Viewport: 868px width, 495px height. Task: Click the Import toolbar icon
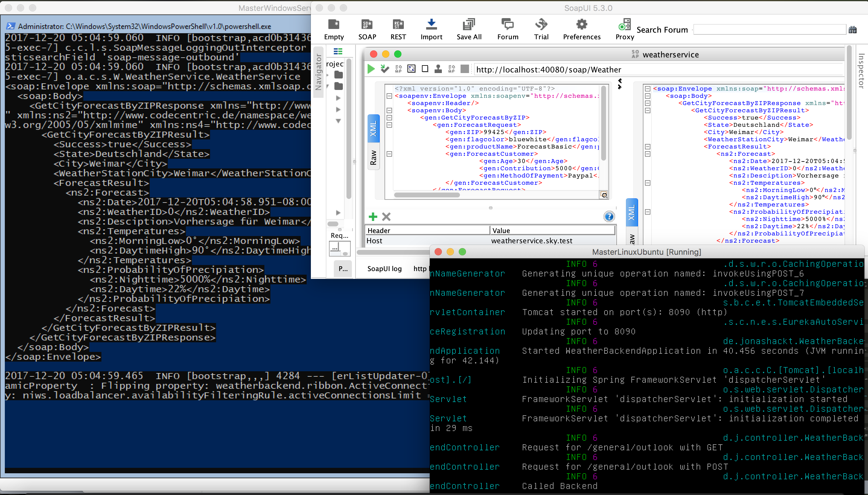pos(431,25)
